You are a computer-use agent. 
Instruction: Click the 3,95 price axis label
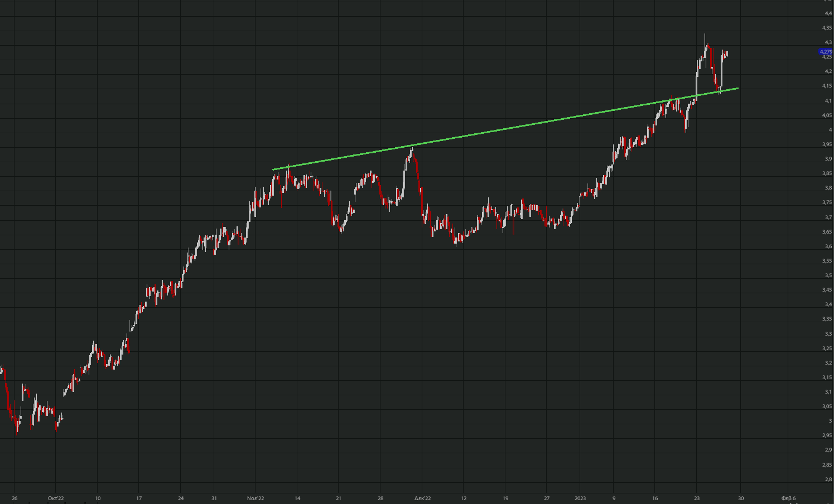click(x=827, y=144)
